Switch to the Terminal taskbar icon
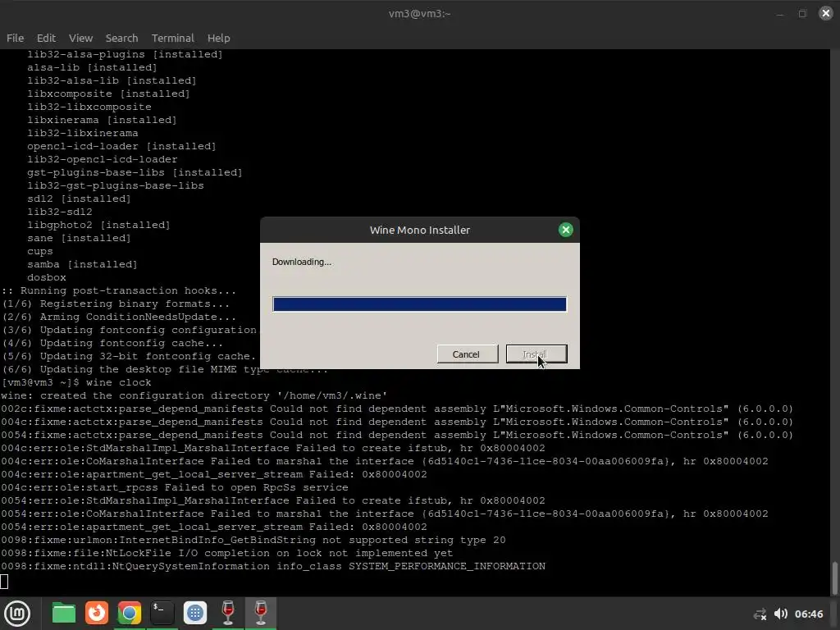The width and height of the screenshot is (840, 630). (162, 613)
